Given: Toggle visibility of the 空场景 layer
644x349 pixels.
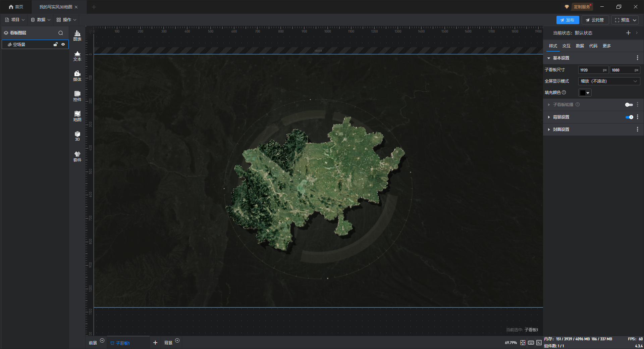Looking at the screenshot, I should coord(63,44).
